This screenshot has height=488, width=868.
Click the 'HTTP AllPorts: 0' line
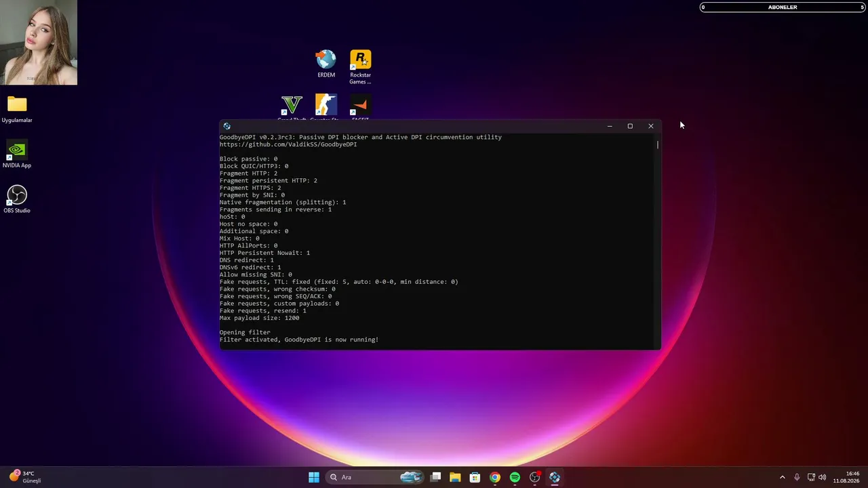[x=248, y=246]
